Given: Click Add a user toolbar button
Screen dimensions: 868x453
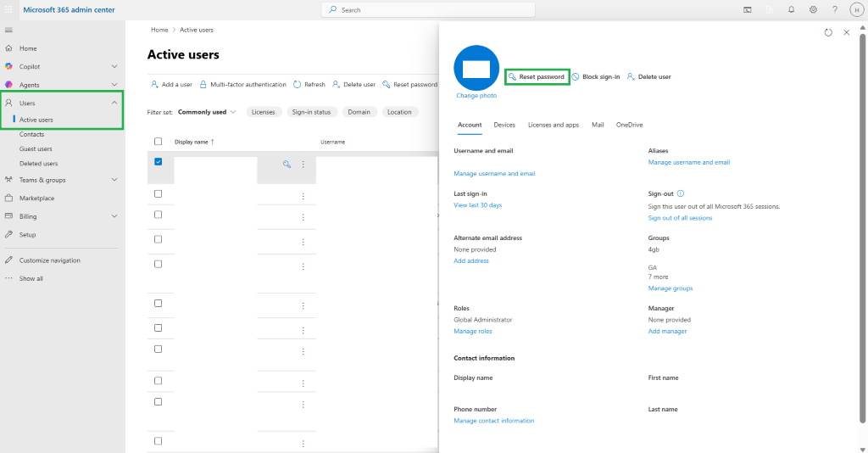Looking at the screenshot, I should click(171, 84).
